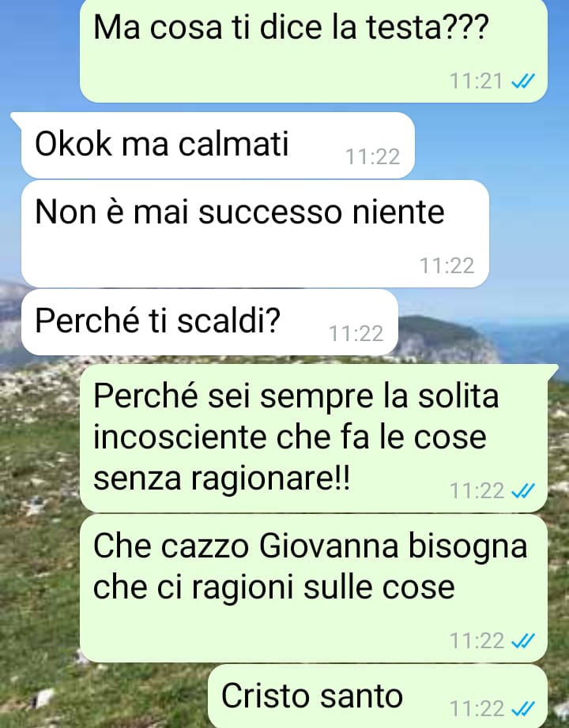Viewport: 569px width, 728px height.
Task: Tap the read ticks on the 'Che cazzo Giovanna' message
Action: click(x=523, y=641)
